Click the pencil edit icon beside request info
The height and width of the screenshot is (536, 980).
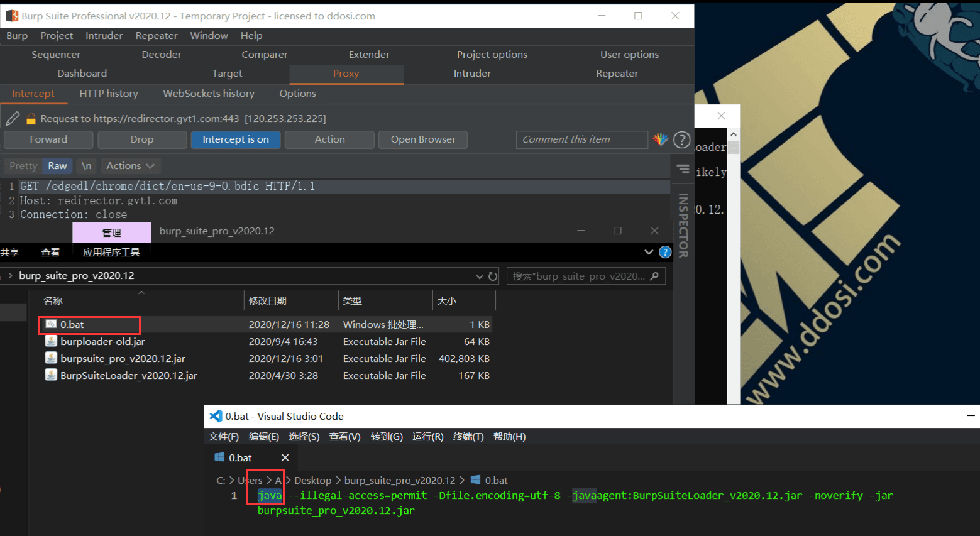coord(12,118)
